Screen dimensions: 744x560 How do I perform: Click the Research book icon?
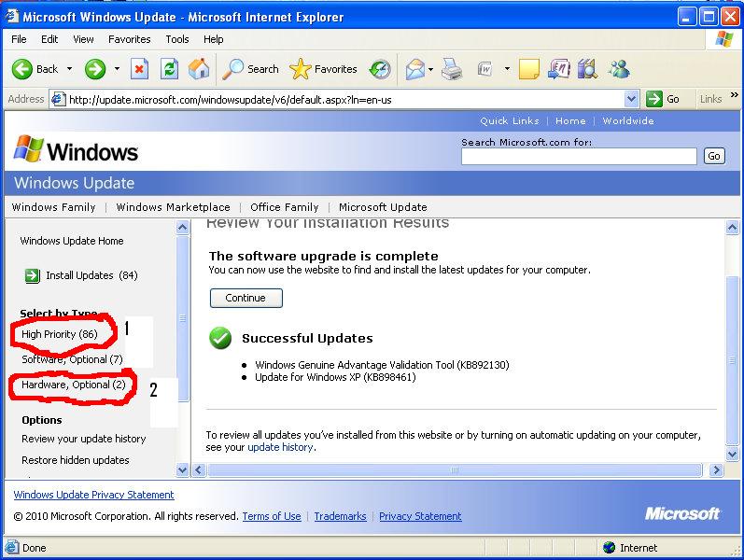click(588, 69)
